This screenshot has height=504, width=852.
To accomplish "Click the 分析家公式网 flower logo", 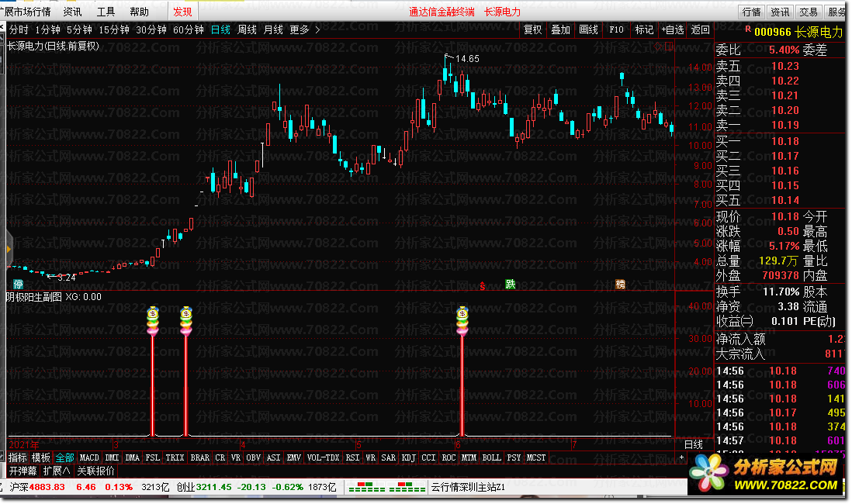I will (x=708, y=472).
